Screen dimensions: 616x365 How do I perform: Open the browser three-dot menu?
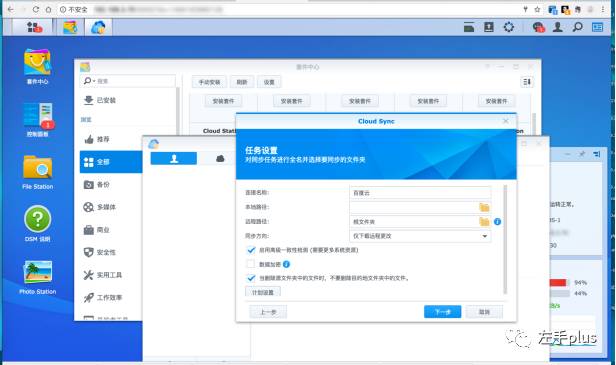(x=603, y=9)
